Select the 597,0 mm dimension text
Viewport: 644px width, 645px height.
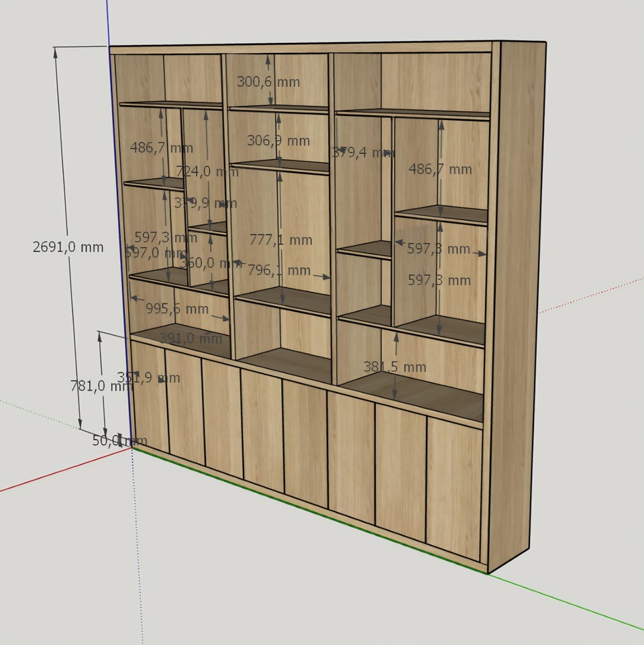click(x=156, y=252)
